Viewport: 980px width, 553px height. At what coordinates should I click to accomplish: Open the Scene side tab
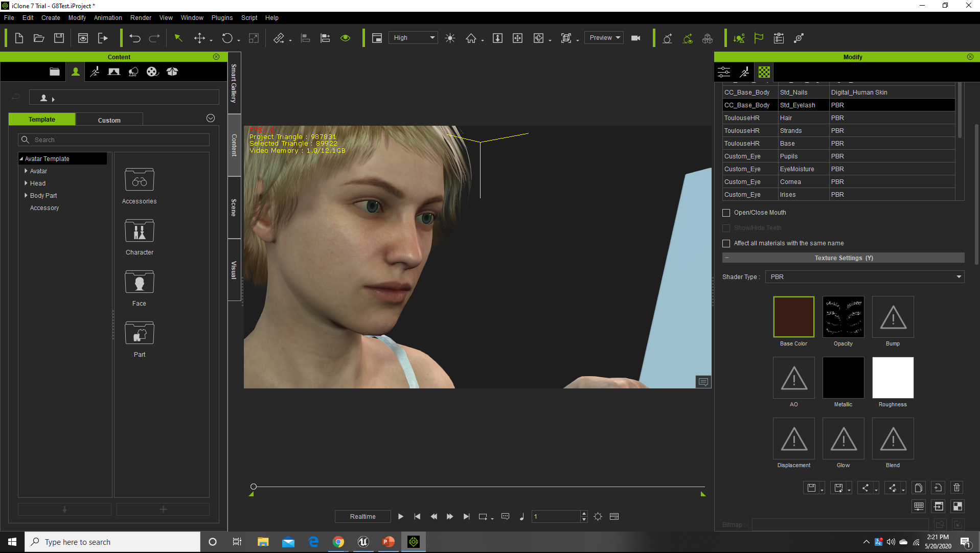(x=234, y=208)
